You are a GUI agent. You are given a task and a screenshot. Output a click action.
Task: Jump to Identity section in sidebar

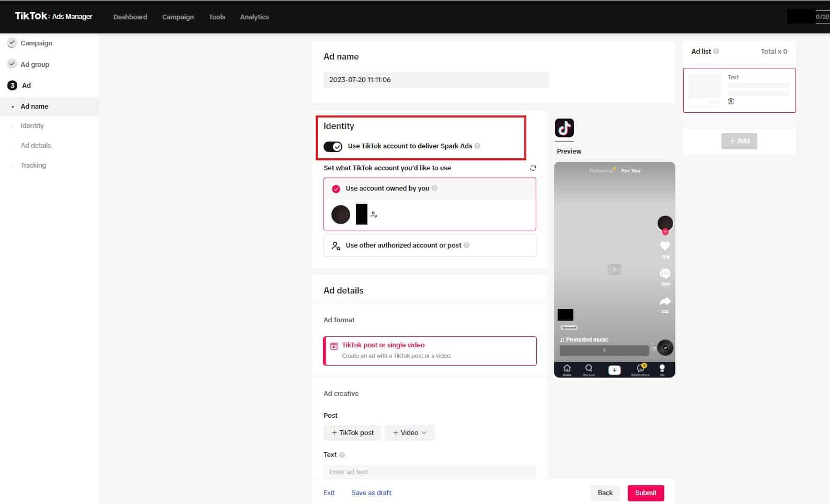click(32, 125)
